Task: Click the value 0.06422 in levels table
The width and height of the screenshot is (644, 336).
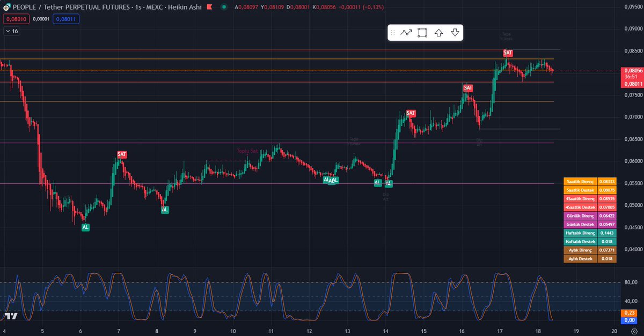Action: point(607,215)
